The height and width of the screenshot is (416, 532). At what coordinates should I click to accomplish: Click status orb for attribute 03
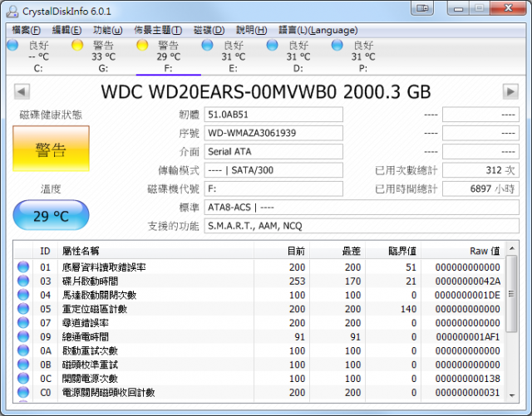tap(23, 281)
